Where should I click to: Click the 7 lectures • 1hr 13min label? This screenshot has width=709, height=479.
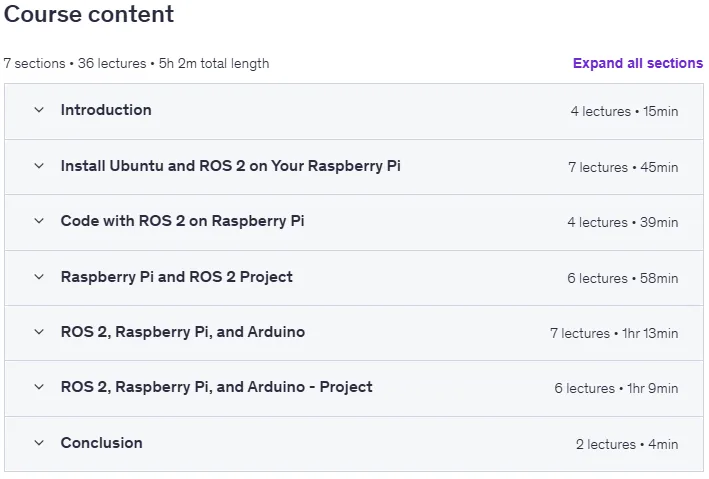(x=614, y=333)
